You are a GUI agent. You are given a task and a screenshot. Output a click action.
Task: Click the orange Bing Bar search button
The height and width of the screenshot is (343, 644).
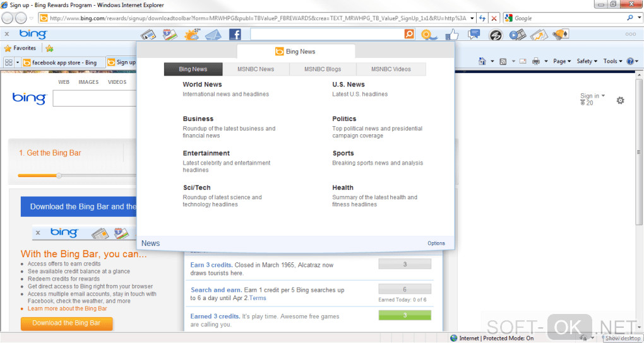tap(409, 34)
